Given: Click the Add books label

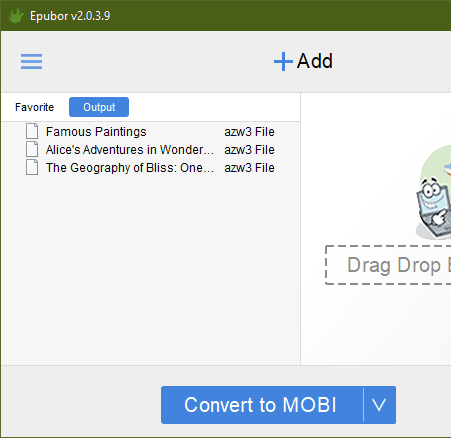Looking at the screenshot, I should point(315,61).
